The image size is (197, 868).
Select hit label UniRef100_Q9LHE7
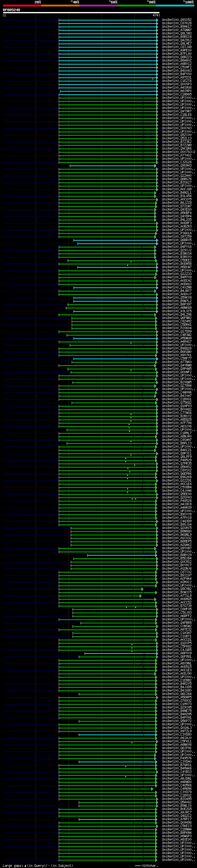(x=177, y=43)
